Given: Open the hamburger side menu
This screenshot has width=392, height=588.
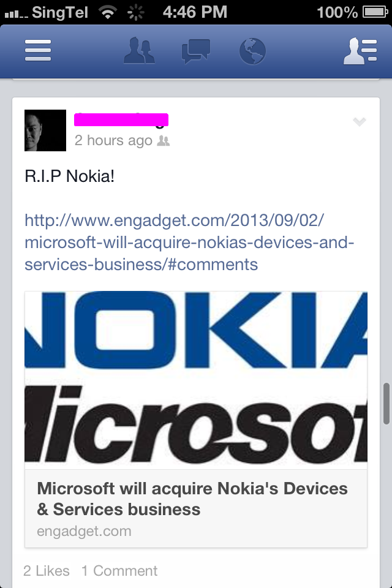Looking at the screenshot, I should pyautogui.click(x=38, y=50).
